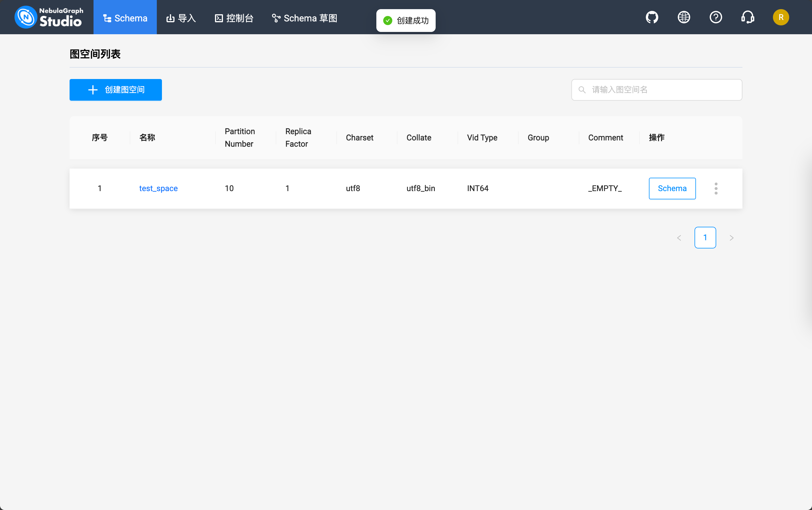Open the 导入 import tab

181,18
